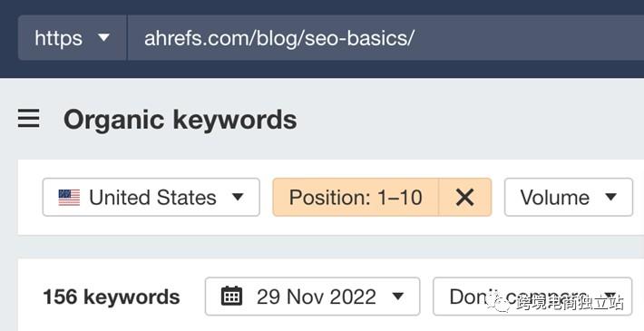The width and height of the screenshot is (644, 331).
Task: Edit the Position: 1–10 filter chip
Action: click(356, 197)
